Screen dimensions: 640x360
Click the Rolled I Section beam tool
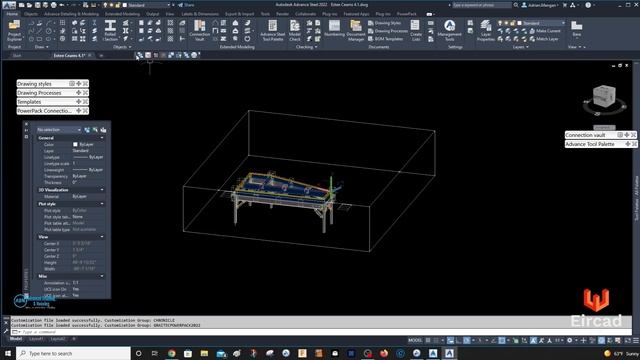[110, 31]
